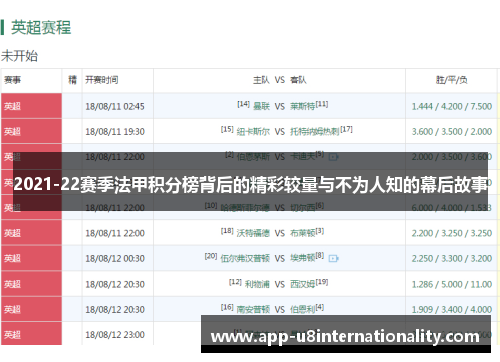The width and height of the screenshot is (500, 362).
Task: Select odds 2.250 / 3.300 / 3.200
Action: [452, 258]
